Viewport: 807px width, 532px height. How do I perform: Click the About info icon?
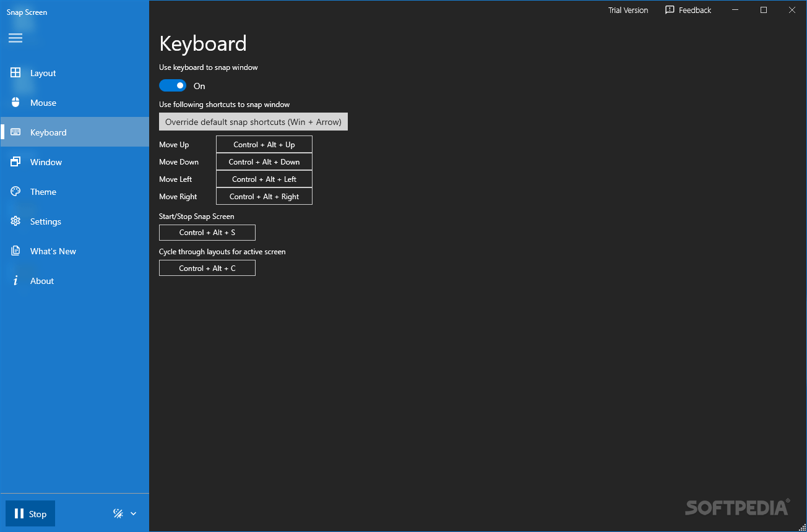point(15,281)
